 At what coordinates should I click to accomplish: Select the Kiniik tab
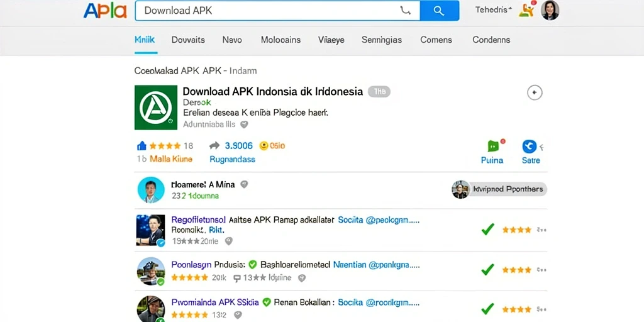click(145, 40)
